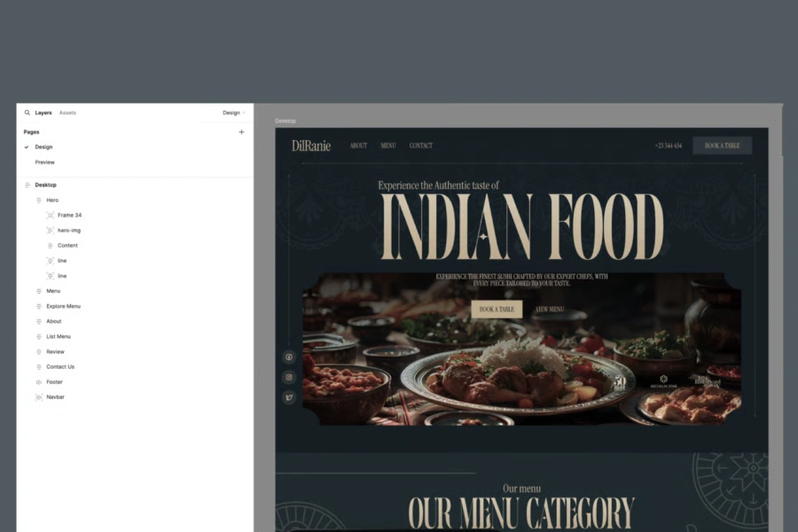Click the icon beside the Content layer
Screen dimensions: 798x532
(51, 245)
